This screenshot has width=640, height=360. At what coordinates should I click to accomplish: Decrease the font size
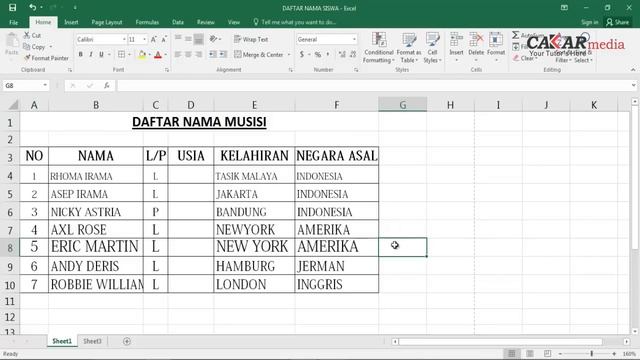[x=164, y=40]
